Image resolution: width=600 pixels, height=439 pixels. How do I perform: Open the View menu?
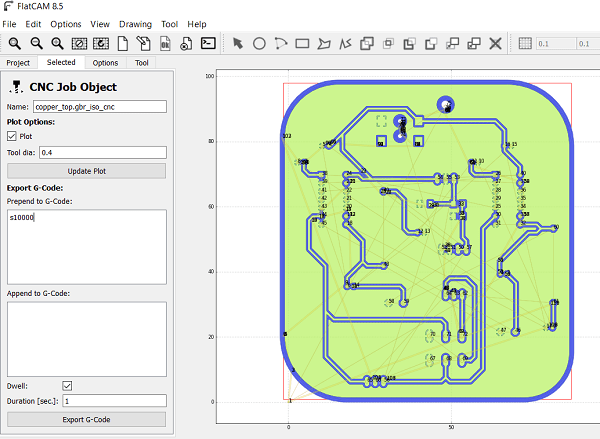(x=100, y=24)
